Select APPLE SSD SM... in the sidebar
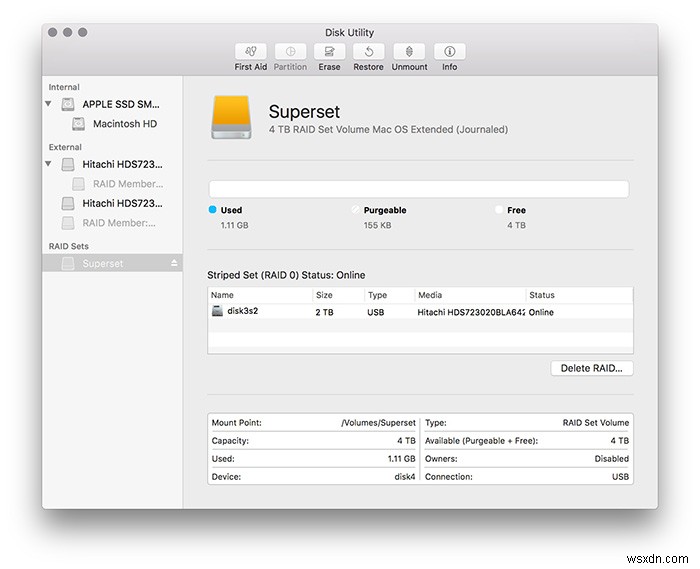Screen dimensions: 700x569 click(x=121, y=104)
